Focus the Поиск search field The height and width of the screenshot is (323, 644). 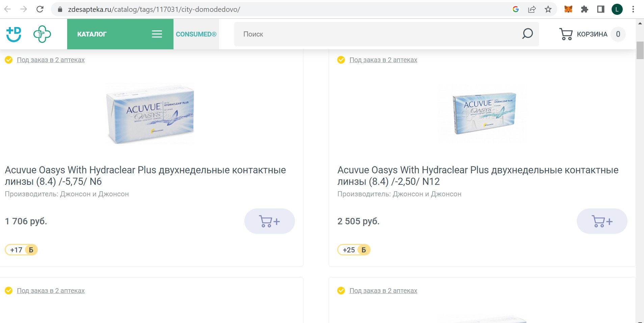[x=378, y=34]
